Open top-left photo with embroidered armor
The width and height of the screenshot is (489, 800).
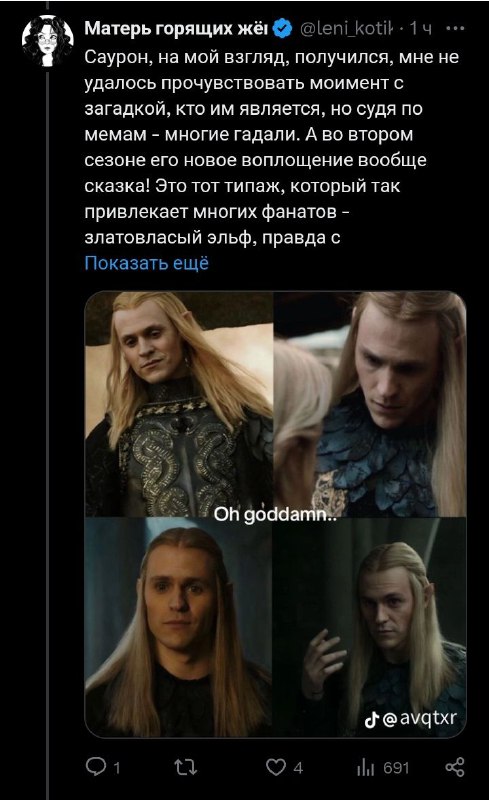(x=179, y=404)
